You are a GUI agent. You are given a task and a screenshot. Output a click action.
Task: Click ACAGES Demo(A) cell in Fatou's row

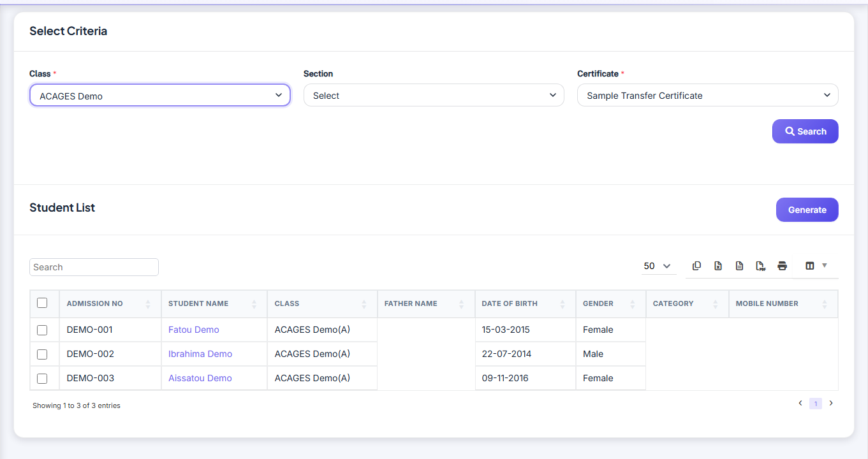pos(322,330)
